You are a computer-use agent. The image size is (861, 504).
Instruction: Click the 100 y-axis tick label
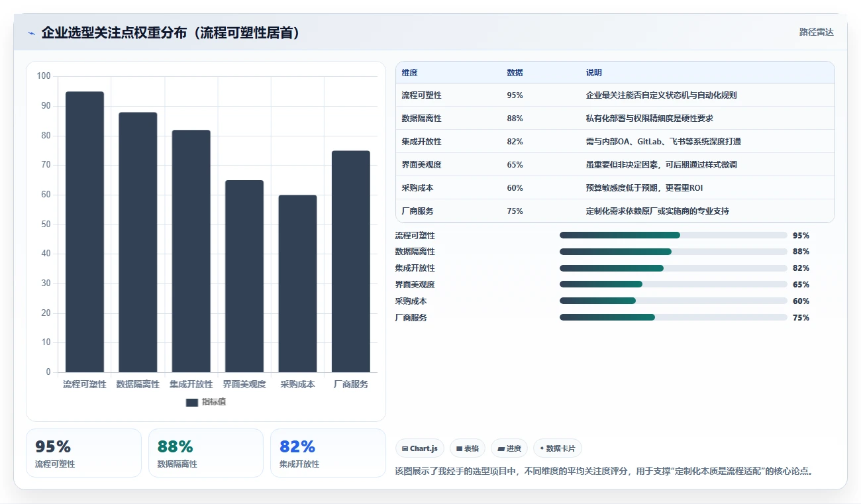44,76
